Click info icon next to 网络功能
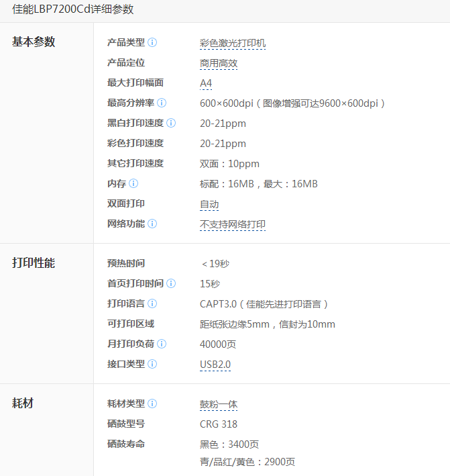450x476 pixels. 152,224
